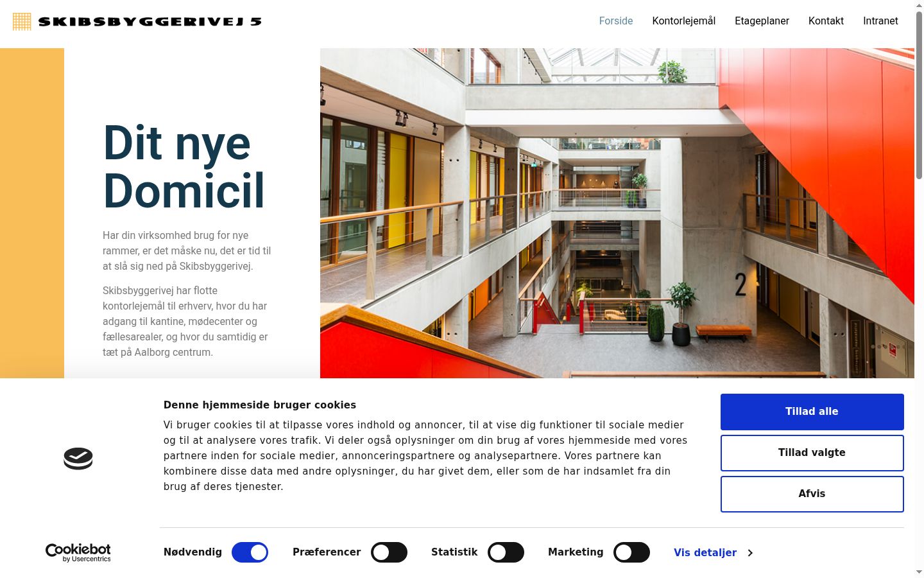Image resolution: width=924 pixels, height=578 pixels.
Task: Click the Afvis cookies button
Action: 812,494
